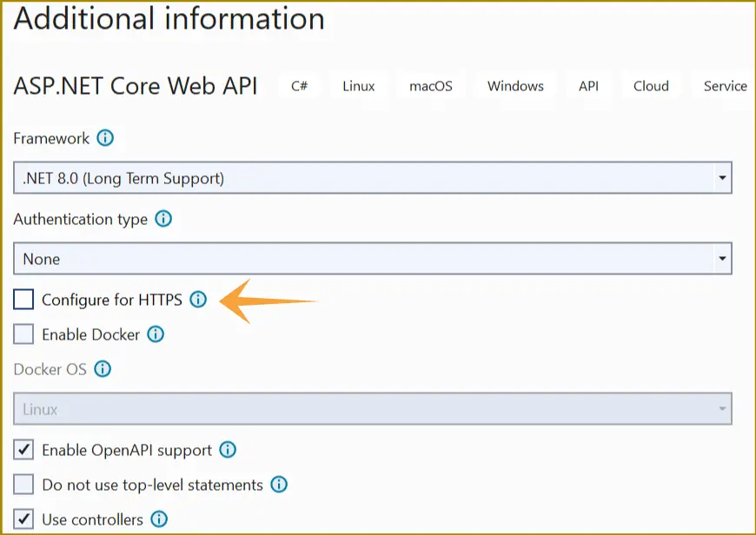Check Do not use top-level statements
756x535 pixels.
pyautogui.click(x=23, y=485)
